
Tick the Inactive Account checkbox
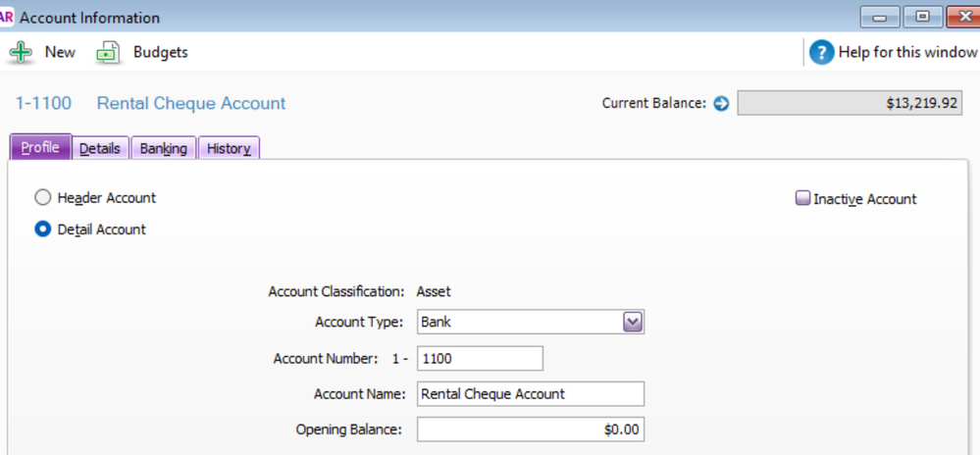(x=802, y=199)
